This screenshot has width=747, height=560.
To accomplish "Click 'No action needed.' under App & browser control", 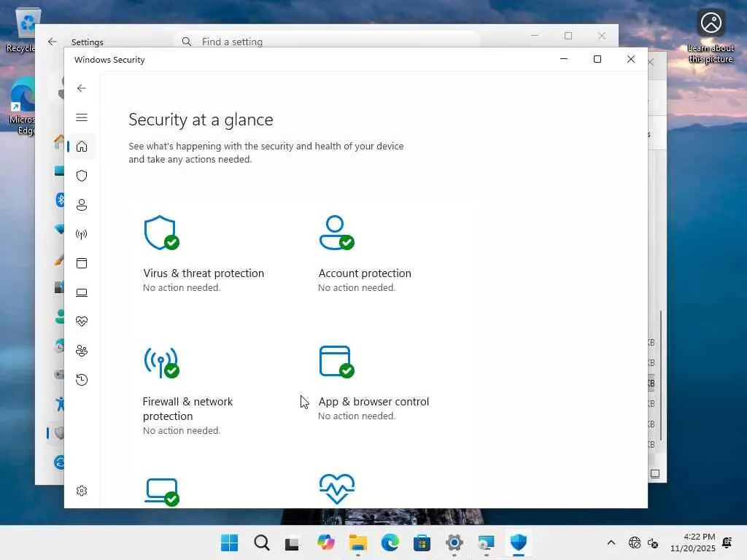I will point(357,416).
